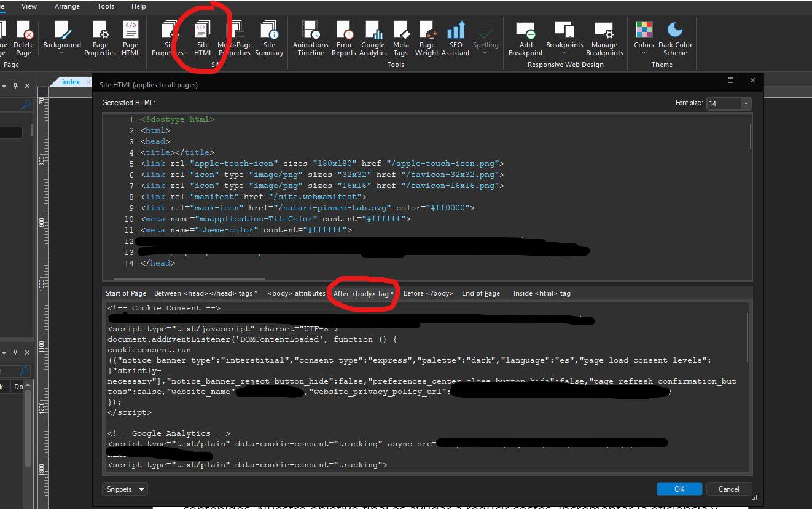This screenshot has width=812, height=509.
Task: Open the SEO Assistant
Action: (x=456, y=39)
